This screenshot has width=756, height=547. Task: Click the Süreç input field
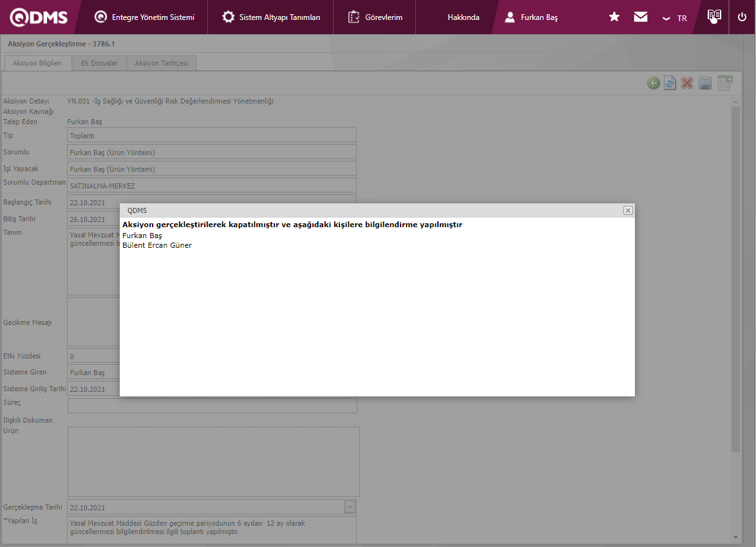tap(212, 405)
